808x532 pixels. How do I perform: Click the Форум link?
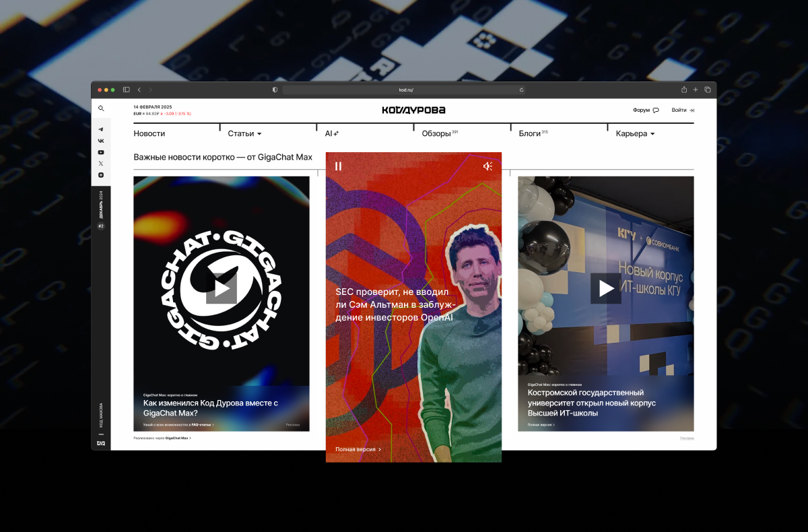tap(641, 110)
